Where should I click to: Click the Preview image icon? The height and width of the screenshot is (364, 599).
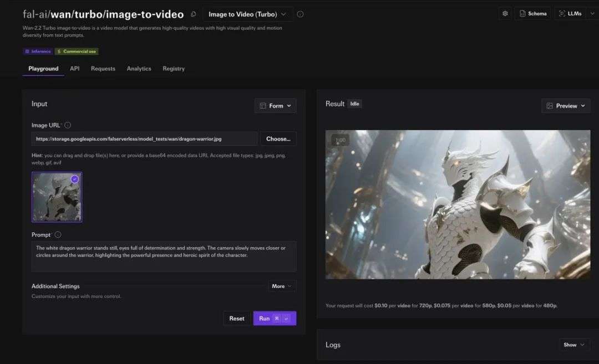pyautogui.click(x=549, y=106)
